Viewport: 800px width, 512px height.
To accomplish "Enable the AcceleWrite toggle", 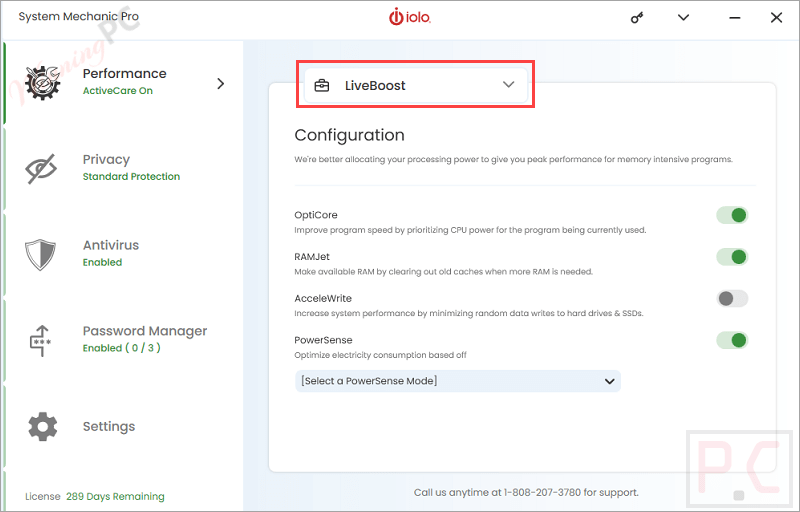I will pyautogui.click(x=732, y=298).
